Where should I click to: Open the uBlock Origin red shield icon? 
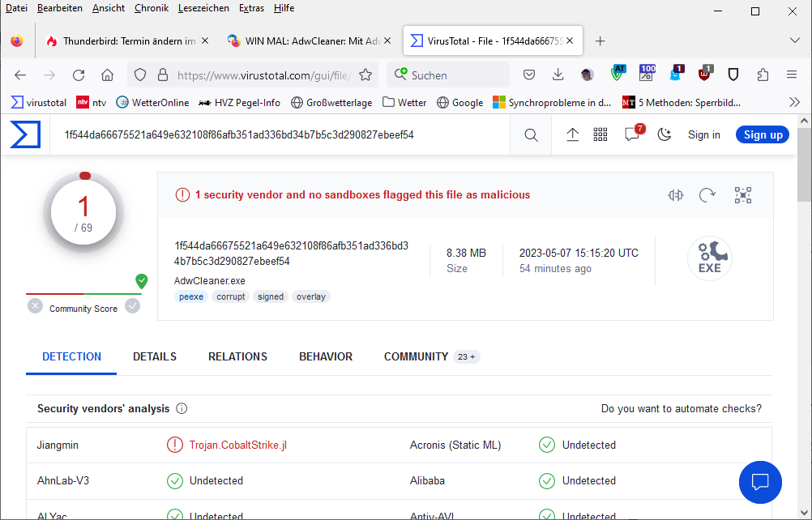click(705, 74)
